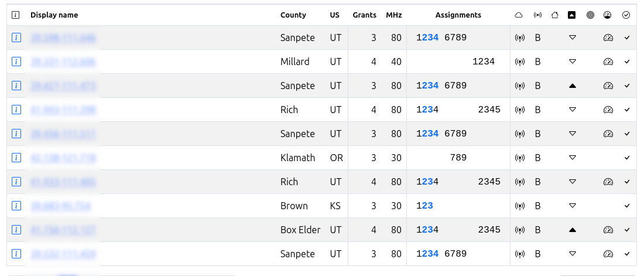The image size is (644, 276).
Task: Collapse the up triangle in the Box Elder row
Action: (573, 230)
